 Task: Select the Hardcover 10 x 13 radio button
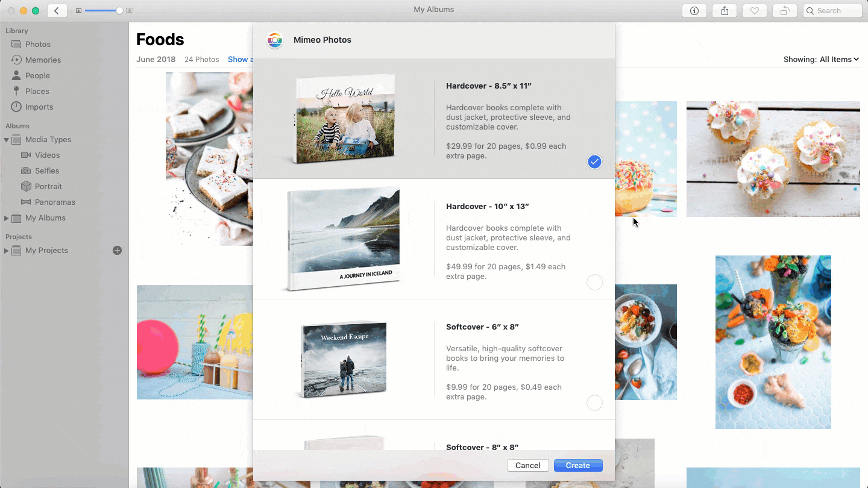point(594,282)
